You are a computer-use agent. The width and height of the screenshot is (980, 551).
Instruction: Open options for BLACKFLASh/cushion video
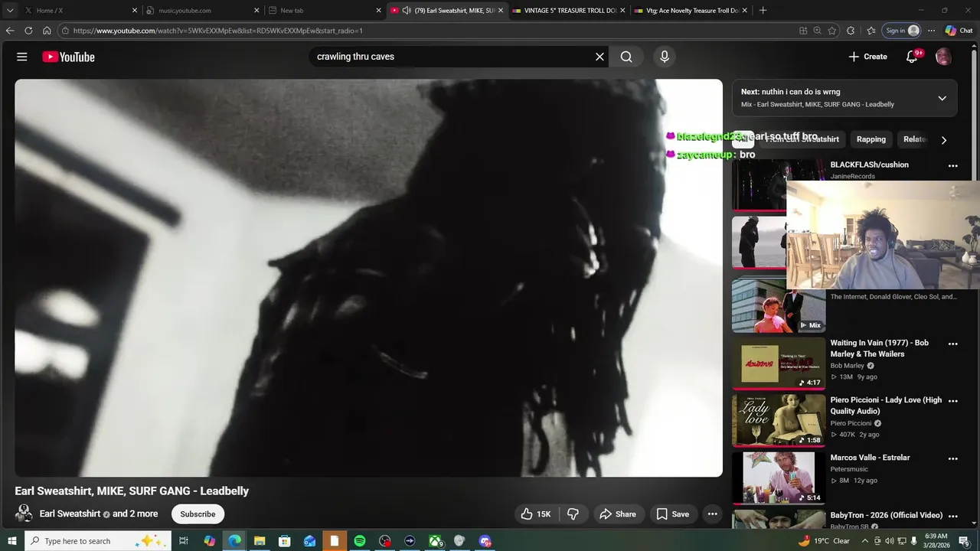click(952, 165)
